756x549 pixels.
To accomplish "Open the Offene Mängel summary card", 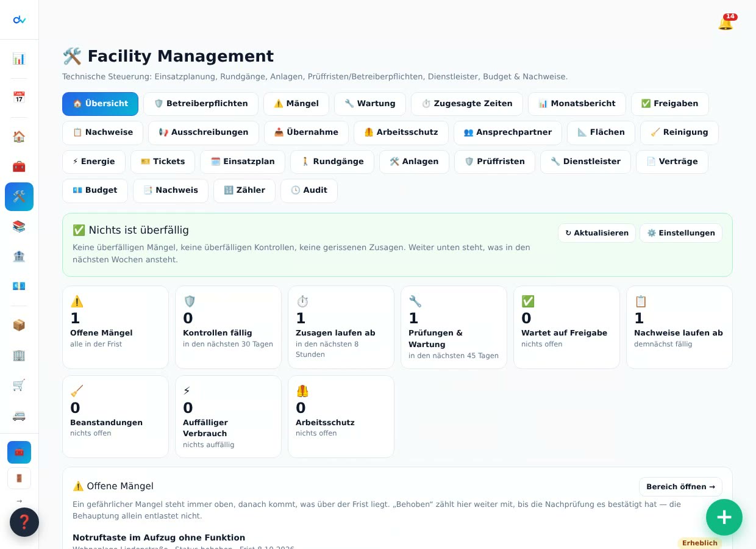I will (115, 327).
